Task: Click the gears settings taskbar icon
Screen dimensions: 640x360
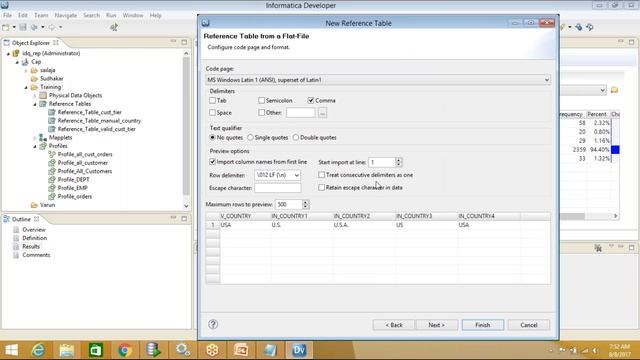Action: click(183, 350)
